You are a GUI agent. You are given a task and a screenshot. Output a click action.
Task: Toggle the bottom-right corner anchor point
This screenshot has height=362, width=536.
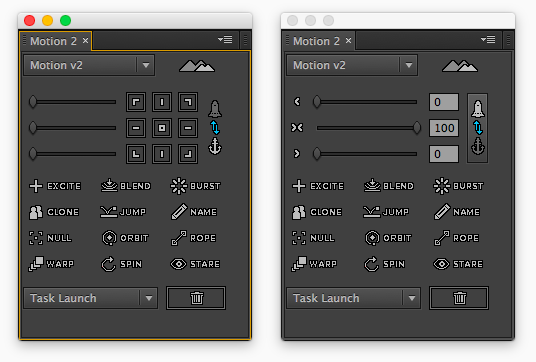188,154
